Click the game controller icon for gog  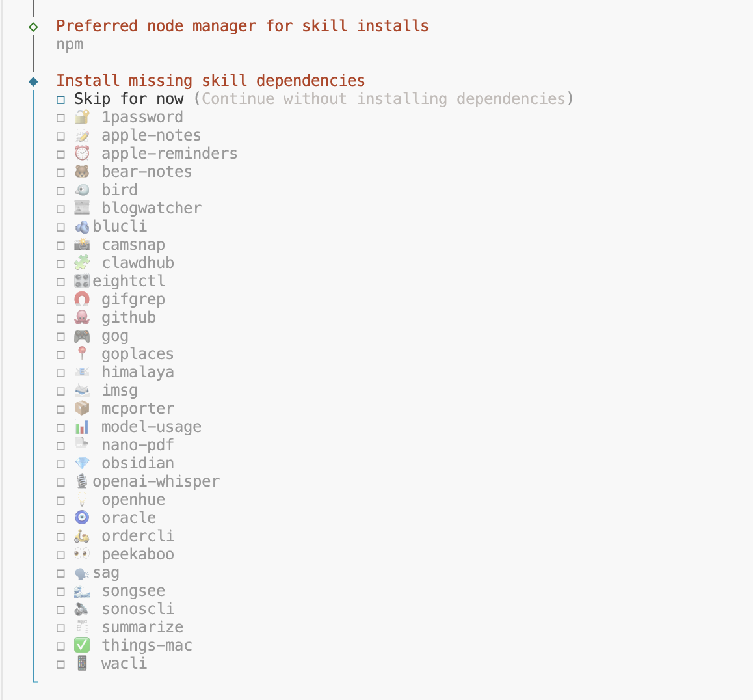(x=82, y=336)
